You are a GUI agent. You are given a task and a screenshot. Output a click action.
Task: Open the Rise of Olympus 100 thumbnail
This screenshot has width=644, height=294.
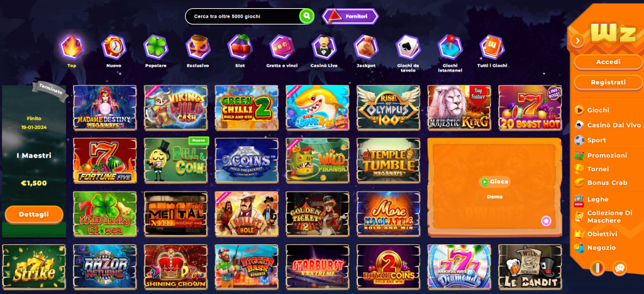click(x=388, y=108)
